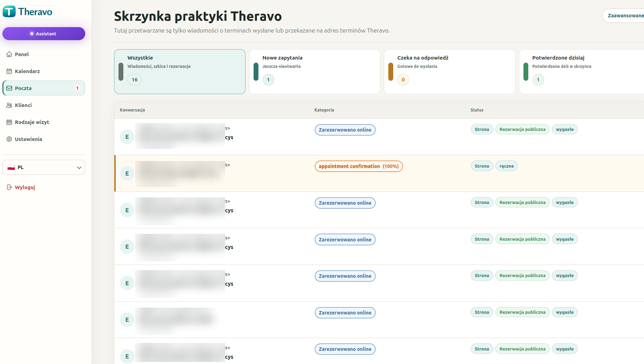The height and width of the screenshot is (364, 644).
Task: Click the Skrzynka praktyki Theravo heading
Action: click(198, 16)
